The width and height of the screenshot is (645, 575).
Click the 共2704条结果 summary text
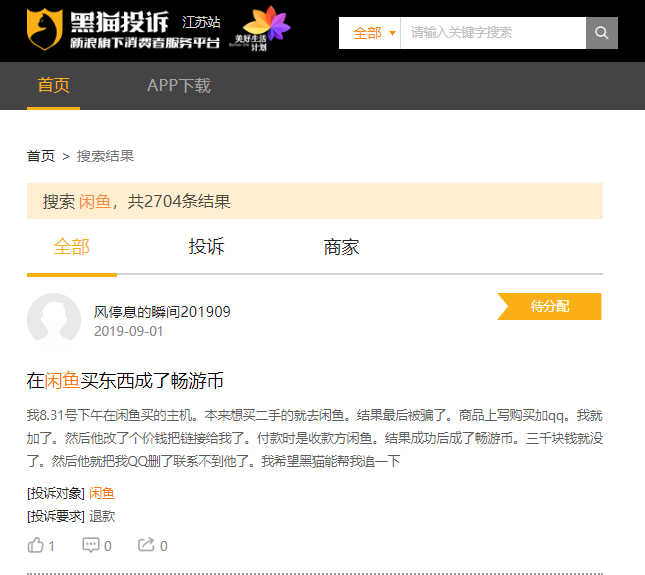click(179, 202)
